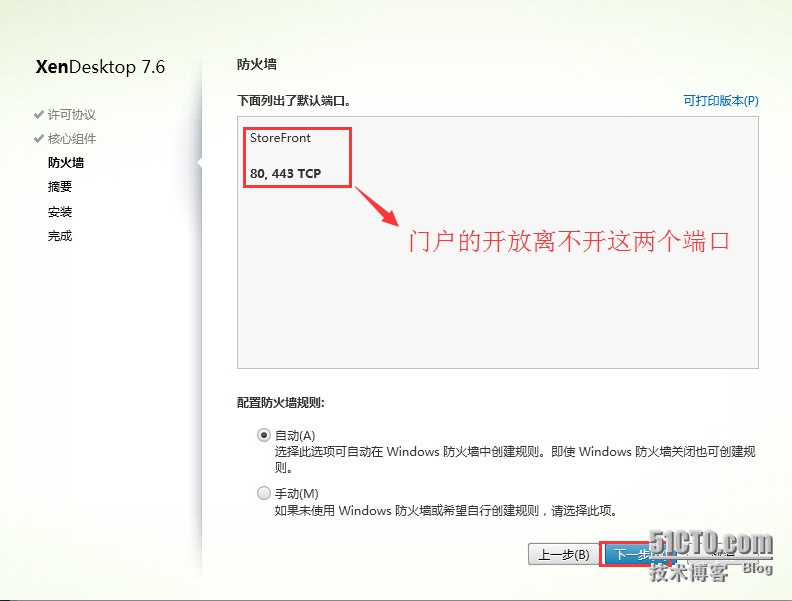Select the 防火墙 step in sidebar
Image resolution: width=792 pixels, height=601 pixels.
click(66, 163)
